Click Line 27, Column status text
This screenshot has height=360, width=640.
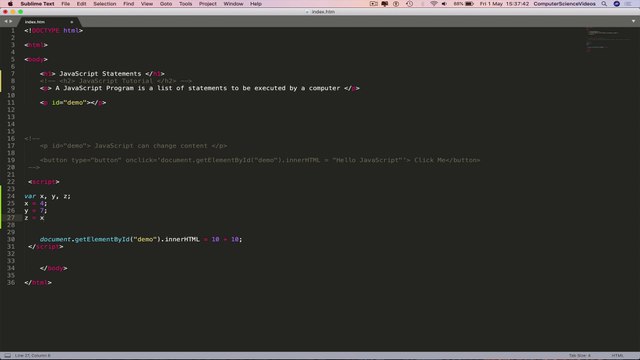click(32, 356)
